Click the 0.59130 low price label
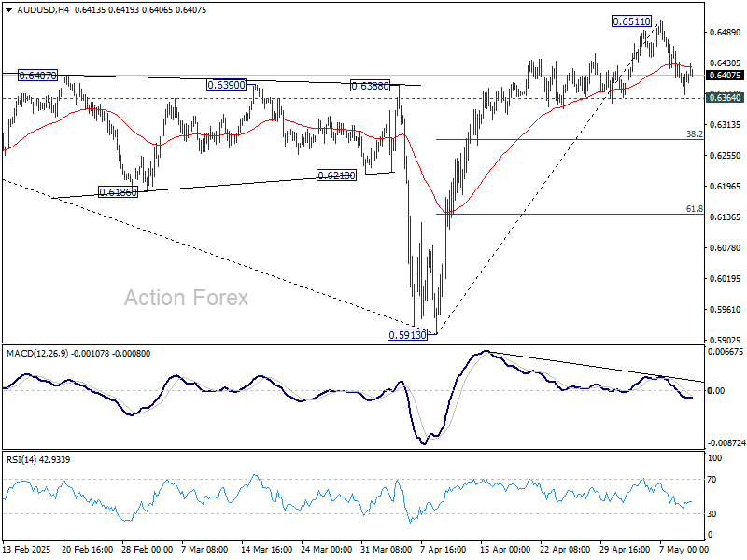The image size is (747, 560). click(406, 333)
